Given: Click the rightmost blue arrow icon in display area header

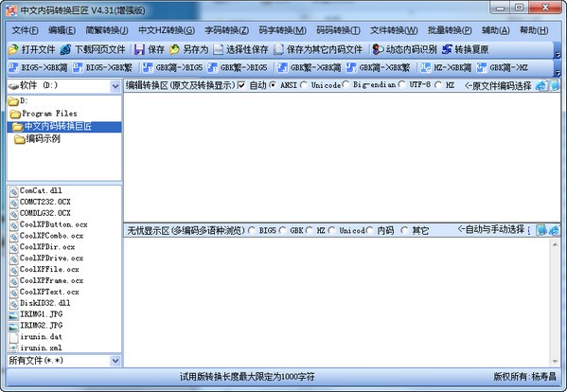Looking at the screenshot, I should point(554,230).
